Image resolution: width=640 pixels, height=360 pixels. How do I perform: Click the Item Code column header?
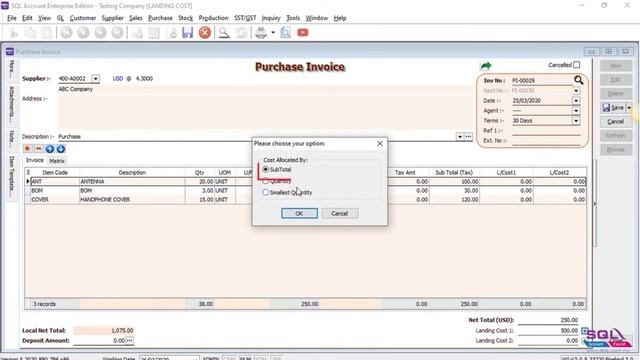(x=55, y=173)
